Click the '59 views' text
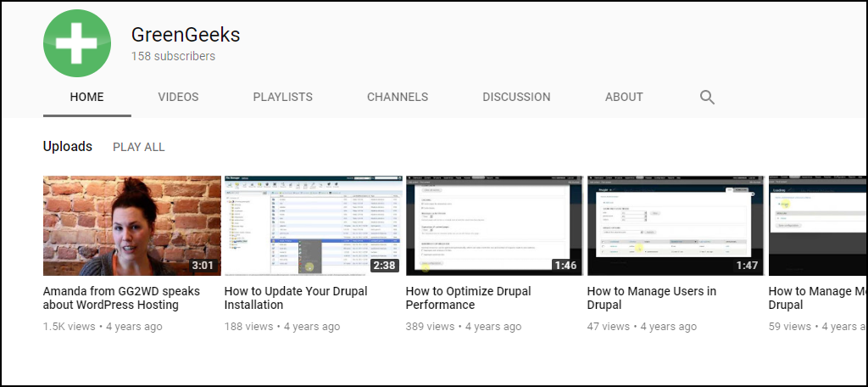The width and height of the screenshot is (868, 387). (x=790, y=327)
